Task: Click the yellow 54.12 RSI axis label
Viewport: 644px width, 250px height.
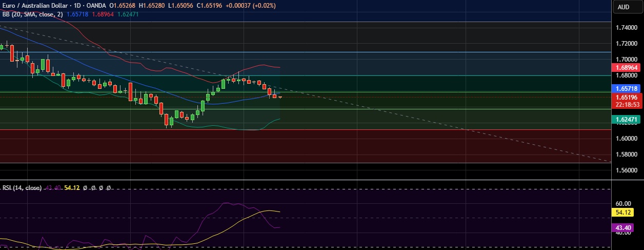Action: (x=622, y=212)
